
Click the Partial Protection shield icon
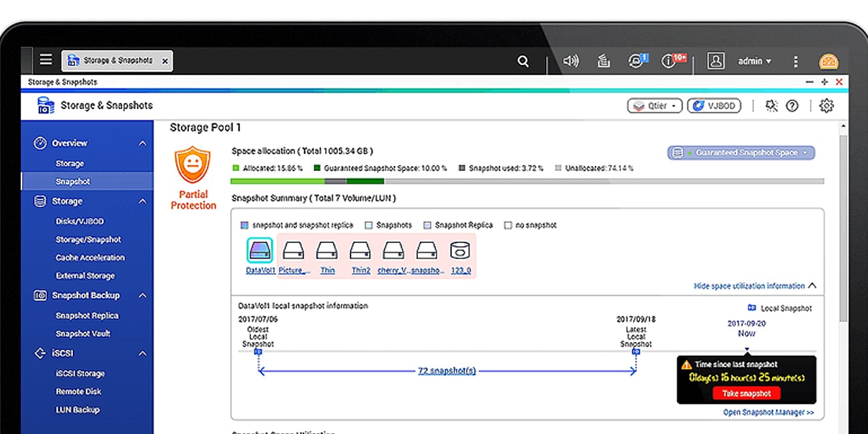click(193, 166)
